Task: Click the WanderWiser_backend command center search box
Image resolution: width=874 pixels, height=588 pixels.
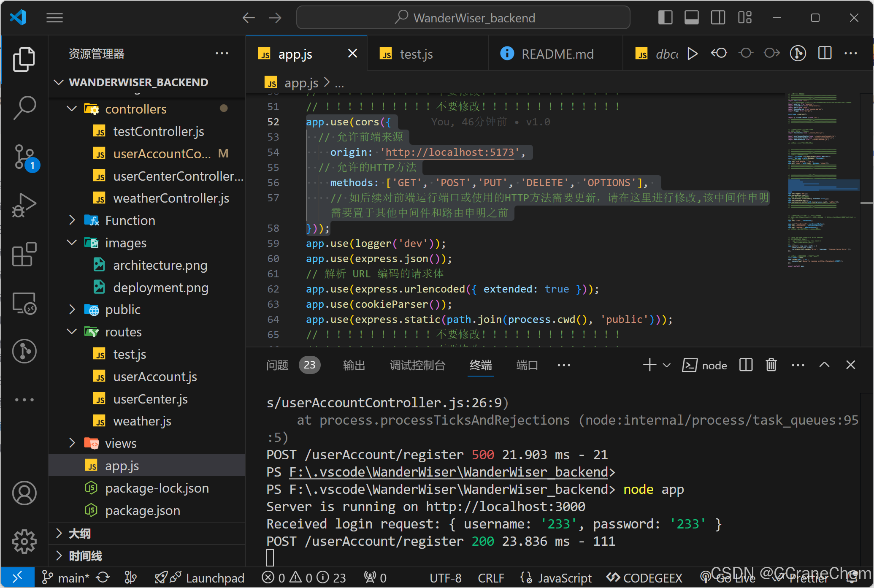Action: point(463,18)
